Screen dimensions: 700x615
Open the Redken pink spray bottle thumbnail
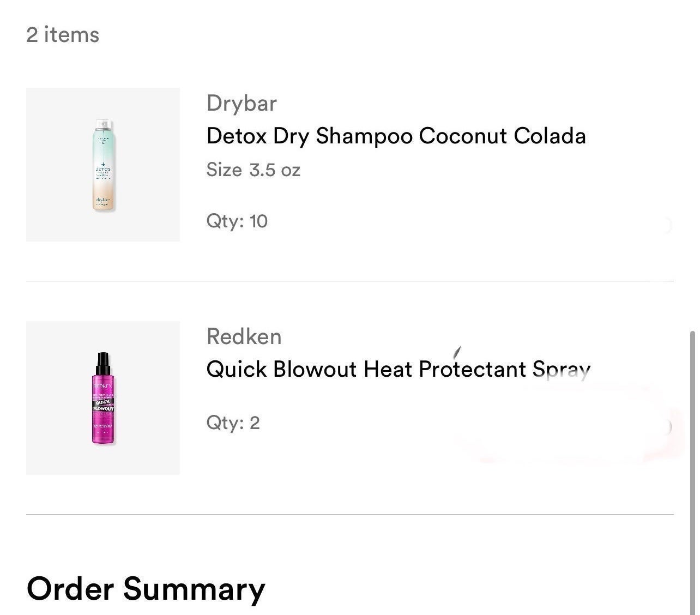coord(103,397)
